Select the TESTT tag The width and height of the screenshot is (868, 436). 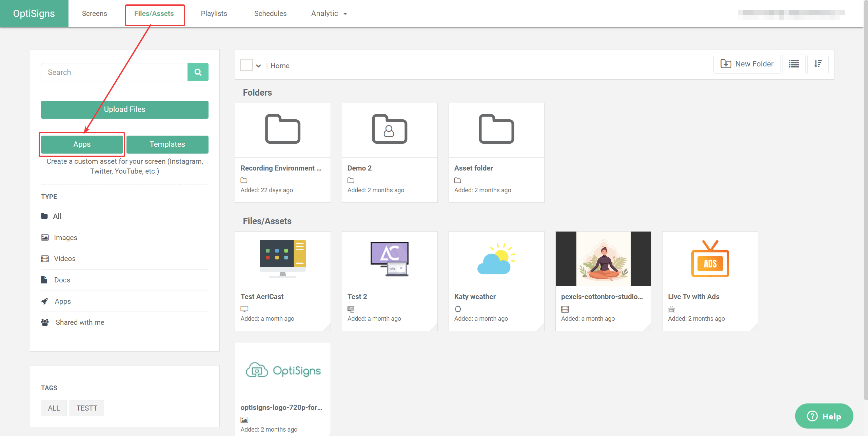pos(87,408)
